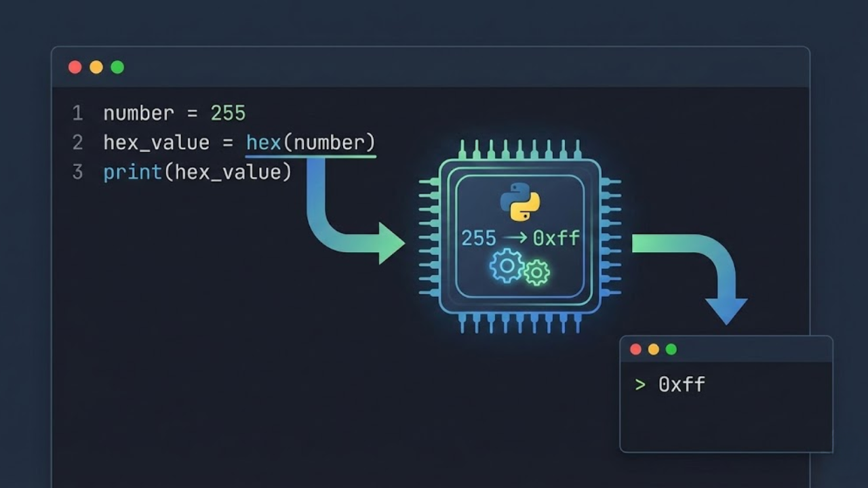Click the green prompt chevron in the output window

640,385
